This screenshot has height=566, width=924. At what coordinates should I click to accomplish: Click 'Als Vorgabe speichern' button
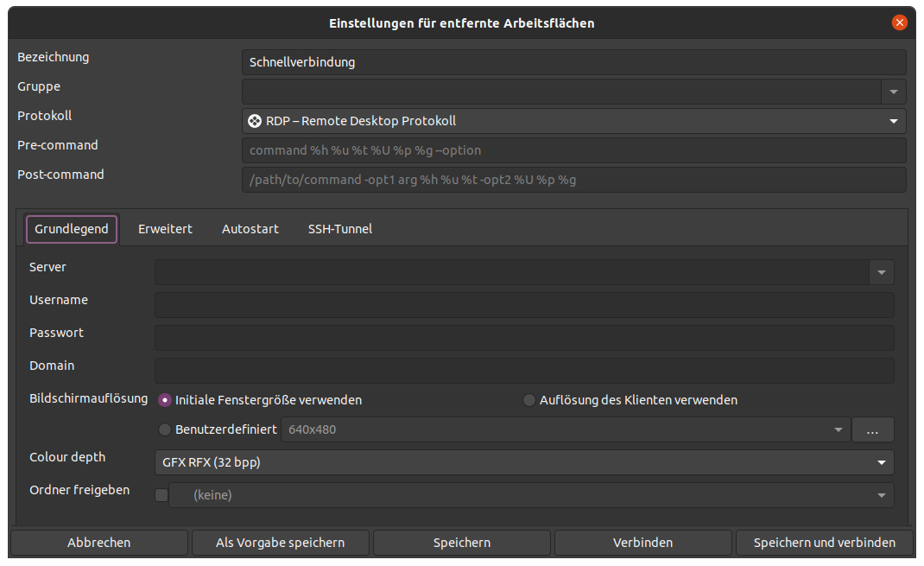click(281, 543)
